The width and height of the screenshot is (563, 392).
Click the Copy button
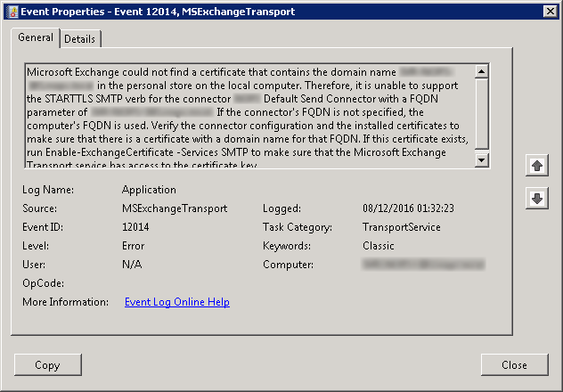click(x=48, y=364)
